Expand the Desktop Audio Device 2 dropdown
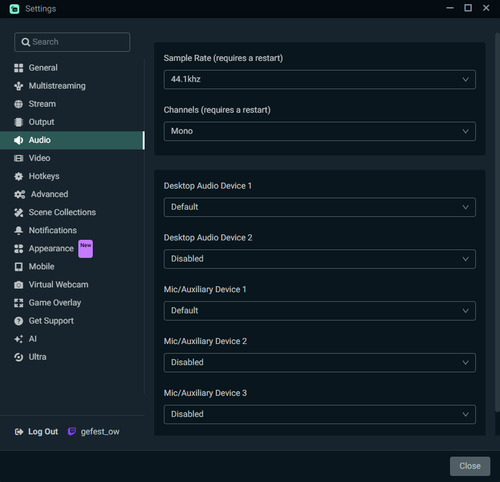Viewport: 500px width, 482px height. 319,259
